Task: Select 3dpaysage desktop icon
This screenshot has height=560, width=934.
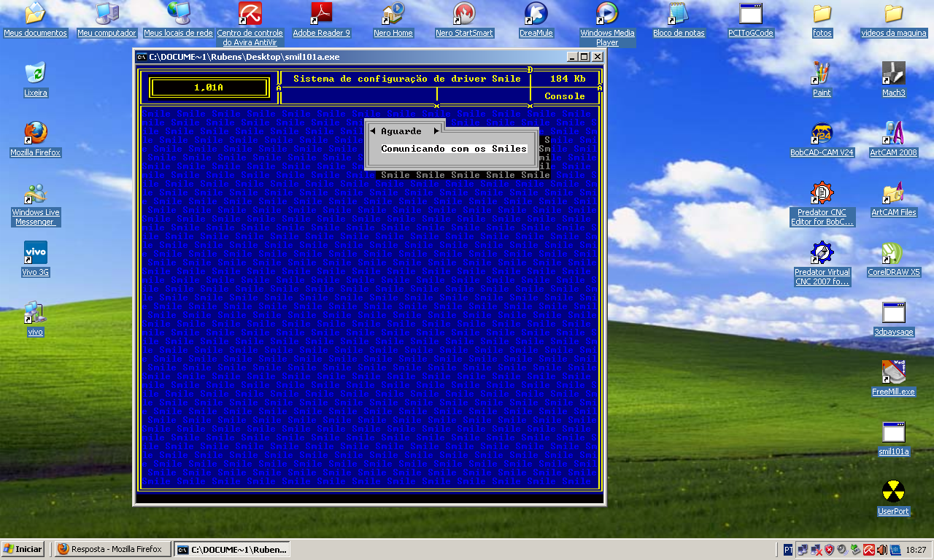Action: 893,319
